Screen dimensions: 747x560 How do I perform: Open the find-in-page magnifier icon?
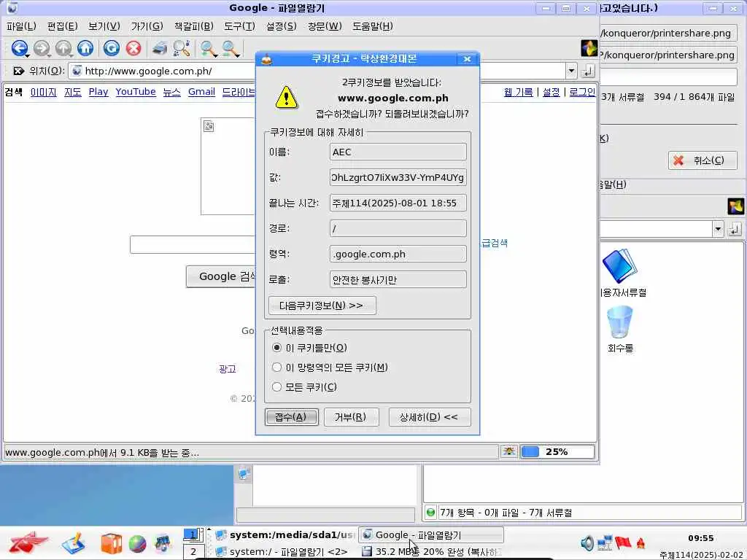click(182, 48)
